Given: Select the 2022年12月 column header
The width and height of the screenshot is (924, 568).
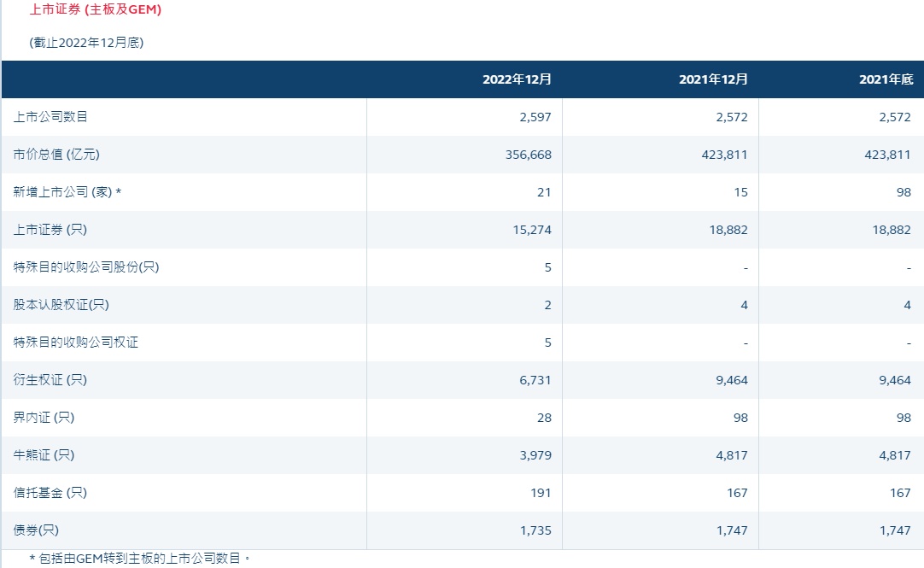Looking at the screenshot, I should [x=518, y=79].
